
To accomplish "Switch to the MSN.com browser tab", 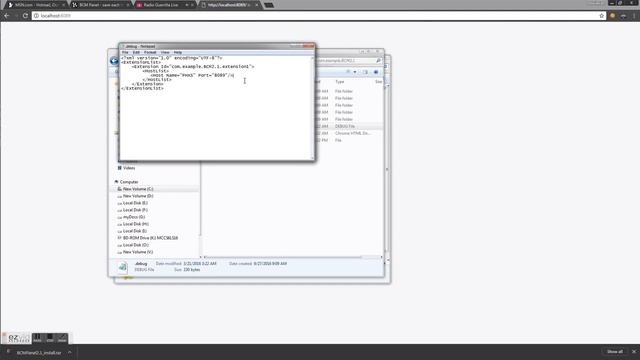I will 36,5.
